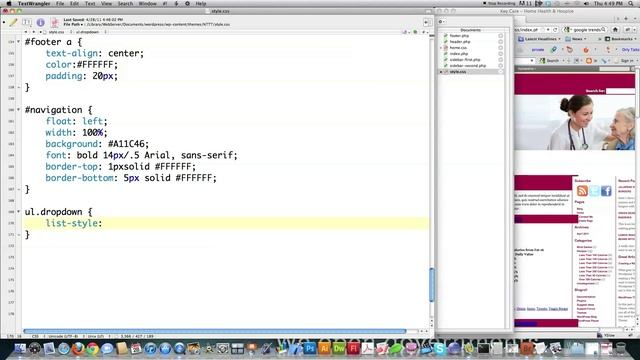Select style.css in Documents drawer
The height and width of the screenshot is (360, 640).
click(x=458, y=72)
